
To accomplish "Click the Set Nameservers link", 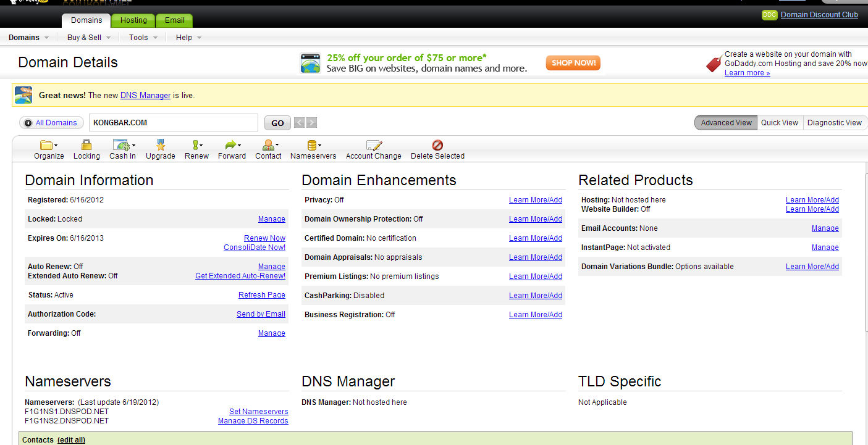I will click(x=259, y=412).
